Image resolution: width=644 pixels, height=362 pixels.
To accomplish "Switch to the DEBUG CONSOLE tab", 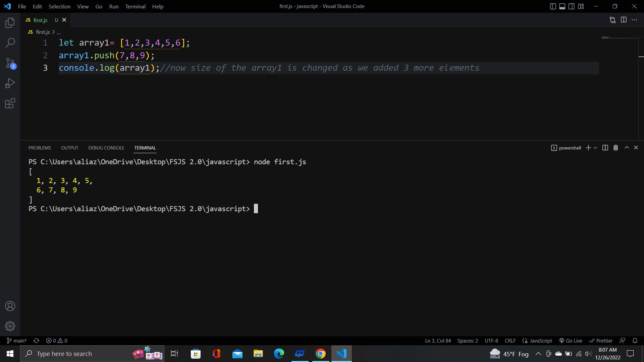I will click(106, 148).
